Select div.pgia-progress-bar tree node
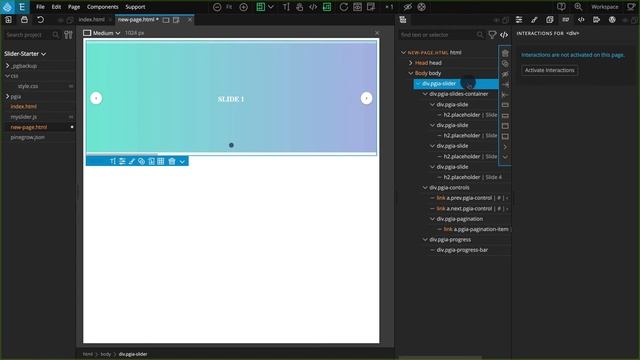The height and width of the screenshot is (360, 640). coord(462,250)
